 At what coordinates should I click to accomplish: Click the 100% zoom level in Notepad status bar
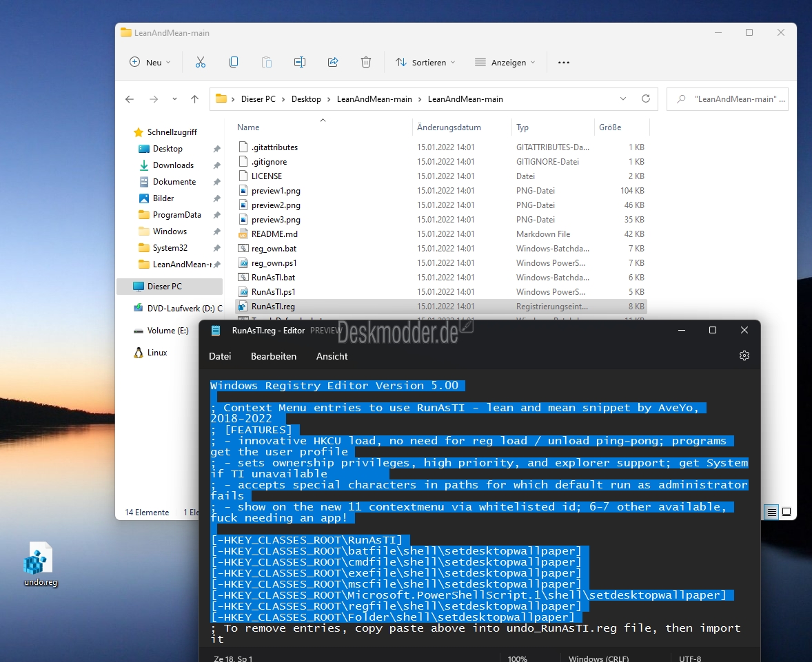click(518, 659)
